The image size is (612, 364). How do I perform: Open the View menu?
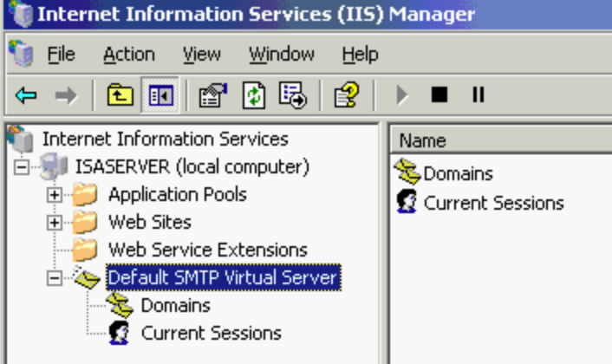[202, 55]
